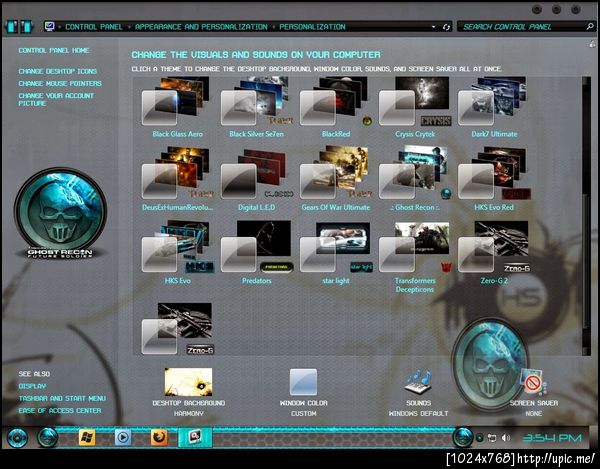Apply the HKS Evo theme

coord(177,252)
